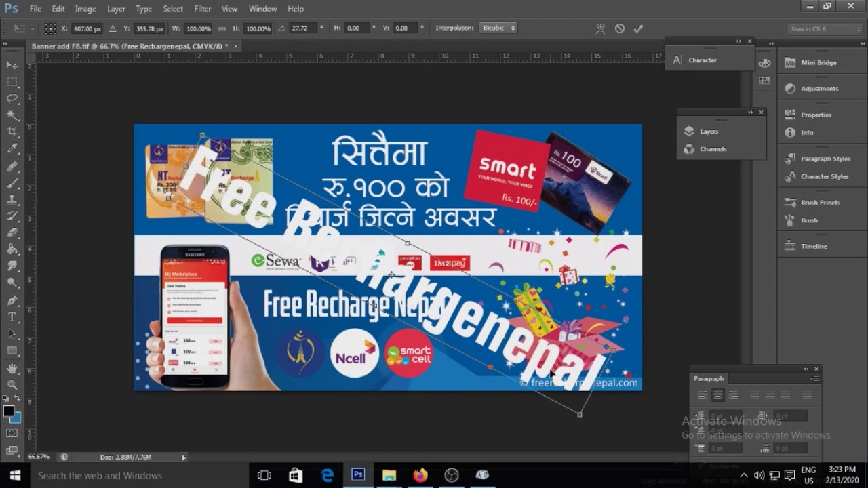
Task: Open the Interpolation Bicubic dropdown
Action: [x=498, y=28]
